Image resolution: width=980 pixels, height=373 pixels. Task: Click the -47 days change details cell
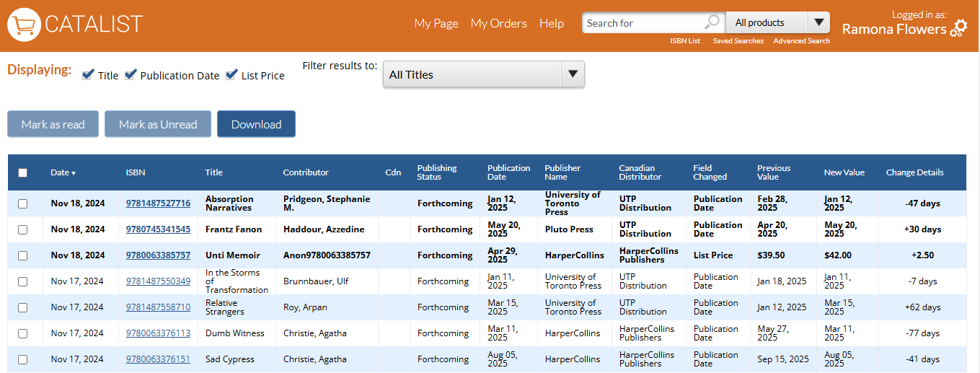pyautogui.click(x=922, y=203)
